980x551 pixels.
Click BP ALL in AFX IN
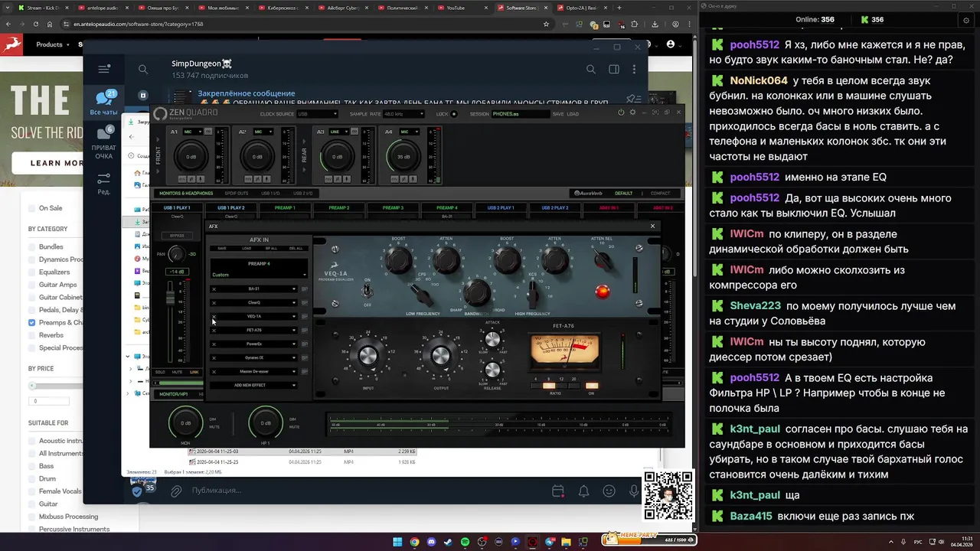pos(271,248)
